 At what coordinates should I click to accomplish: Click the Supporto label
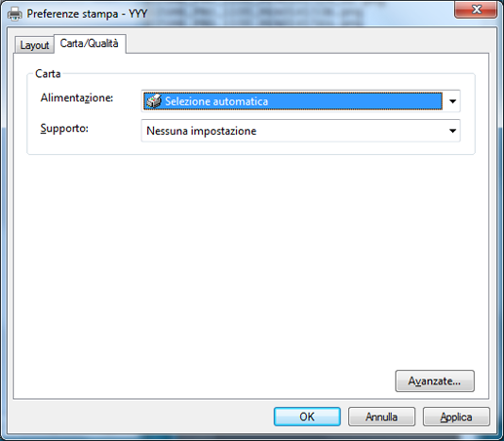[x=64, y=129]
